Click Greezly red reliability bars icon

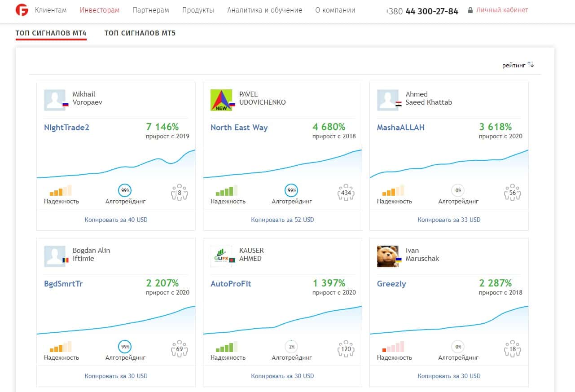point(393,347)
